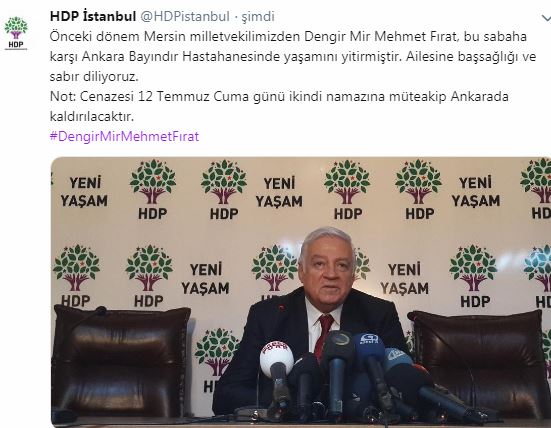
Task: Click the 'Not: Cenazesi 12 Temmuz' line
Action: (x=279, y=96)
